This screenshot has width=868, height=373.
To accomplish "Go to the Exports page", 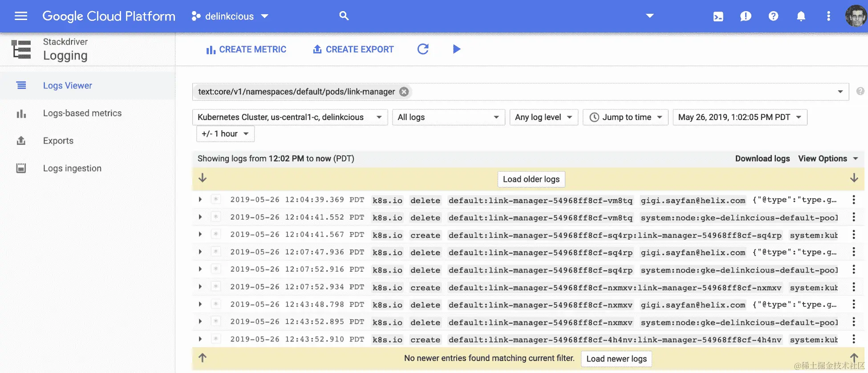I will (58, 141).
